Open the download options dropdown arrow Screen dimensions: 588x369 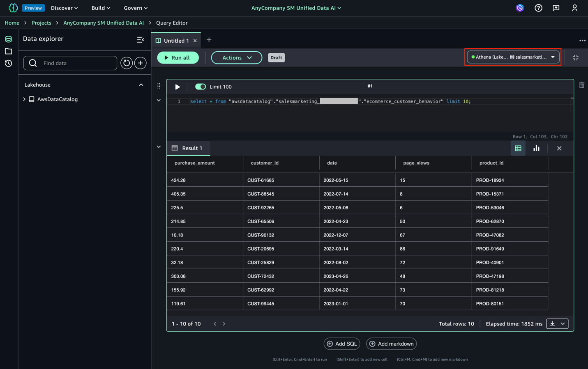[x=563, y=324]
